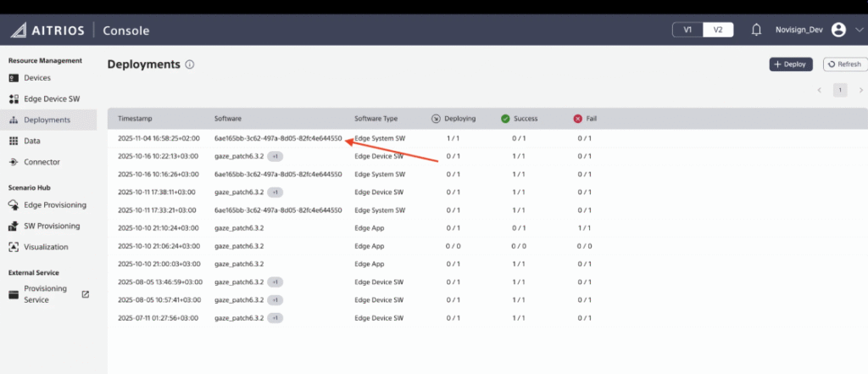Click the Deploy button

[790, 64]
